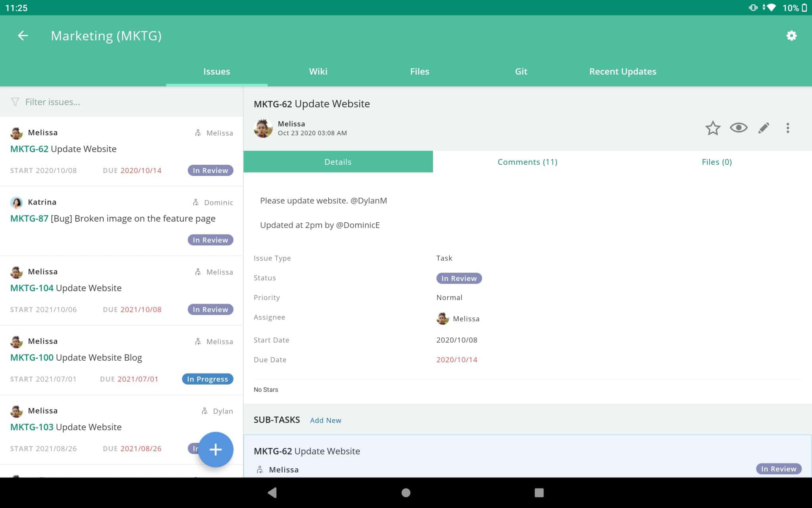This screenshot has width=812, height=508.
Task: Open the filter icon next to Filter issues
Action: [x=15, y=102]
